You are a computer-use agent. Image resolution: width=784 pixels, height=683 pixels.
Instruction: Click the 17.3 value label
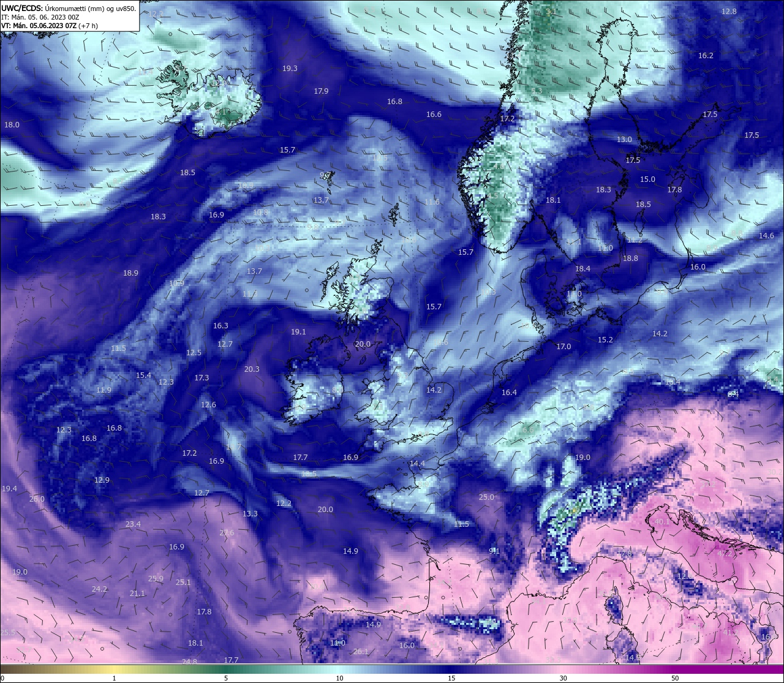tap(202, 379)
